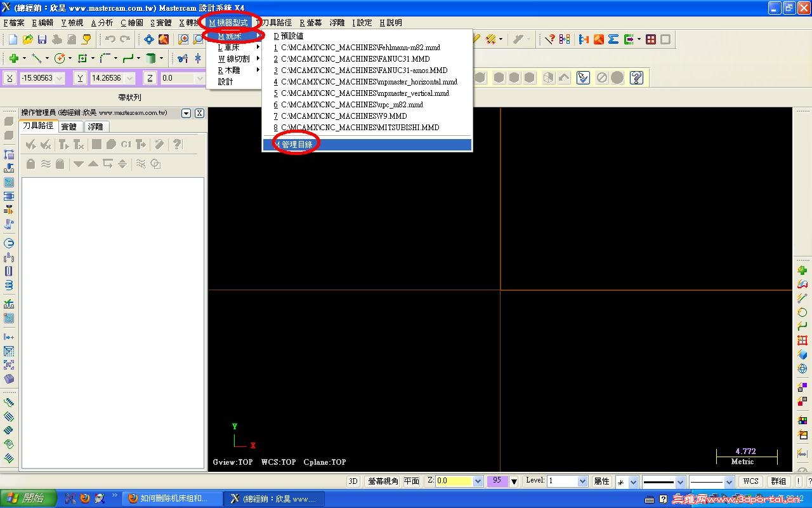Select 設計 (Design) in machine type menu
The width and height of the screenshot is (812, 508).
coord(235,82)
